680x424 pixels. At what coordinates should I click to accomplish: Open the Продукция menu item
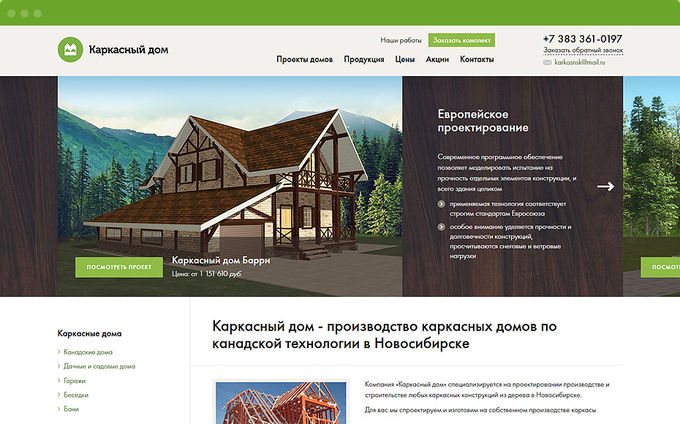tap(364, 60)
